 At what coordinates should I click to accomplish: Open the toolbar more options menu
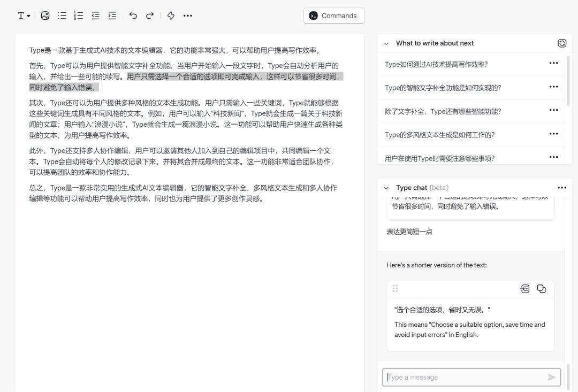[x=187, y=16]
